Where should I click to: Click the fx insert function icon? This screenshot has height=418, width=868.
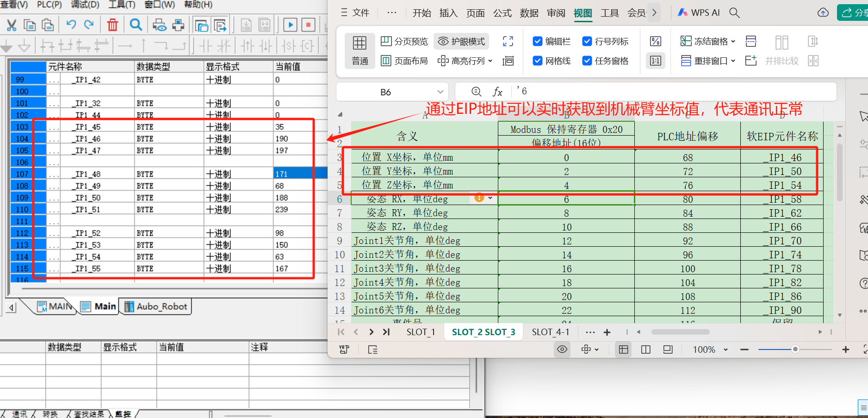497,92
